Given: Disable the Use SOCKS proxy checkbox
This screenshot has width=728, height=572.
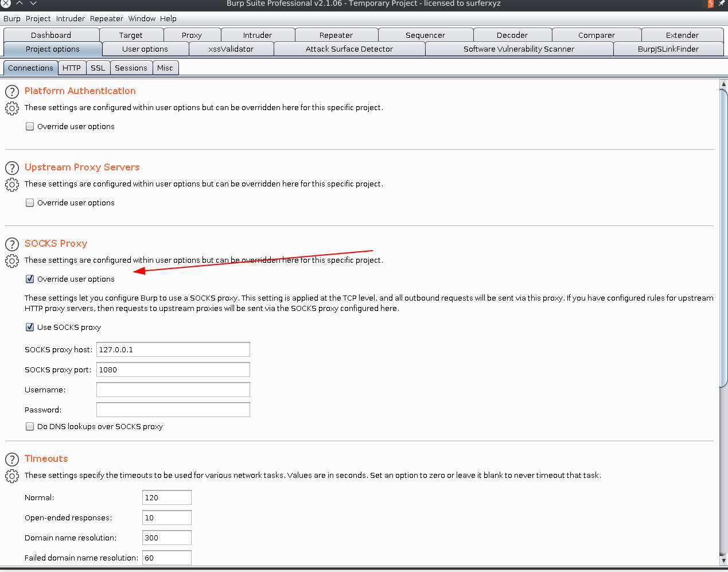Looking at the screenshot, I should (30, 327).
